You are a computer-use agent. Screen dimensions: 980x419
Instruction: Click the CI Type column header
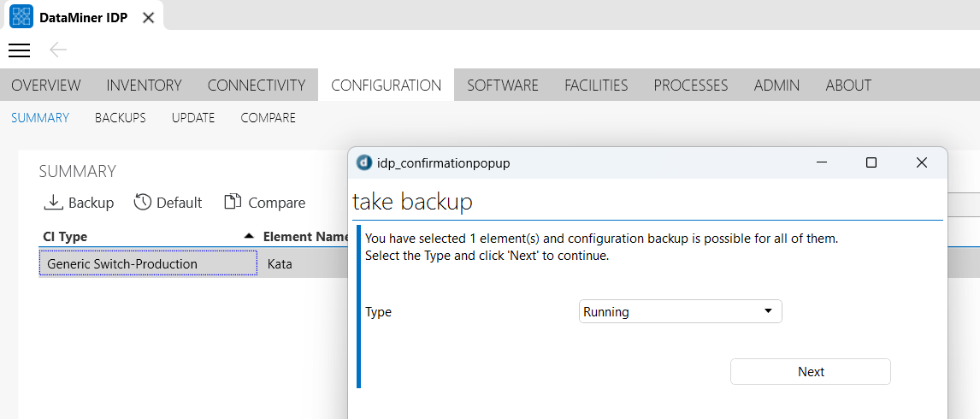pos(65,236)
